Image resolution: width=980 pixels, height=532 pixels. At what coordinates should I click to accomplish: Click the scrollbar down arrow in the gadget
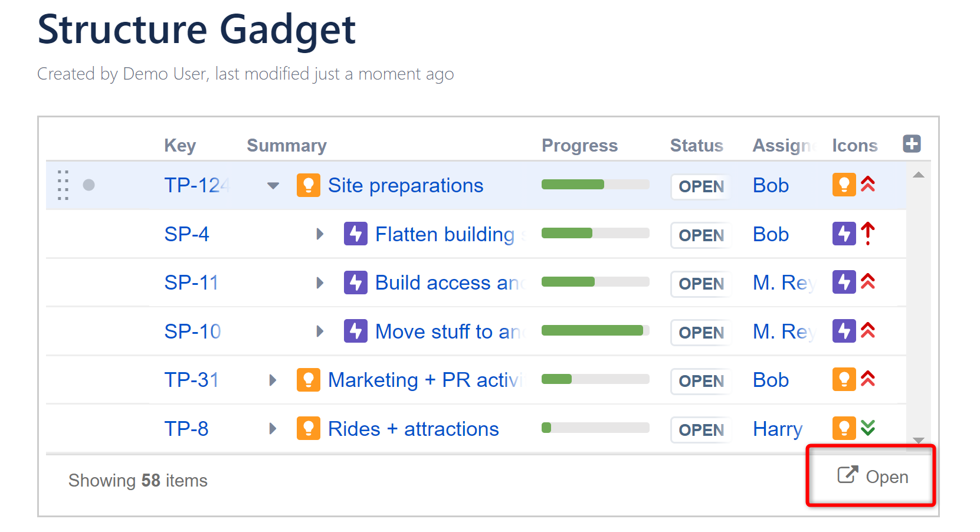pyautogui.click(x=918, y=440)
